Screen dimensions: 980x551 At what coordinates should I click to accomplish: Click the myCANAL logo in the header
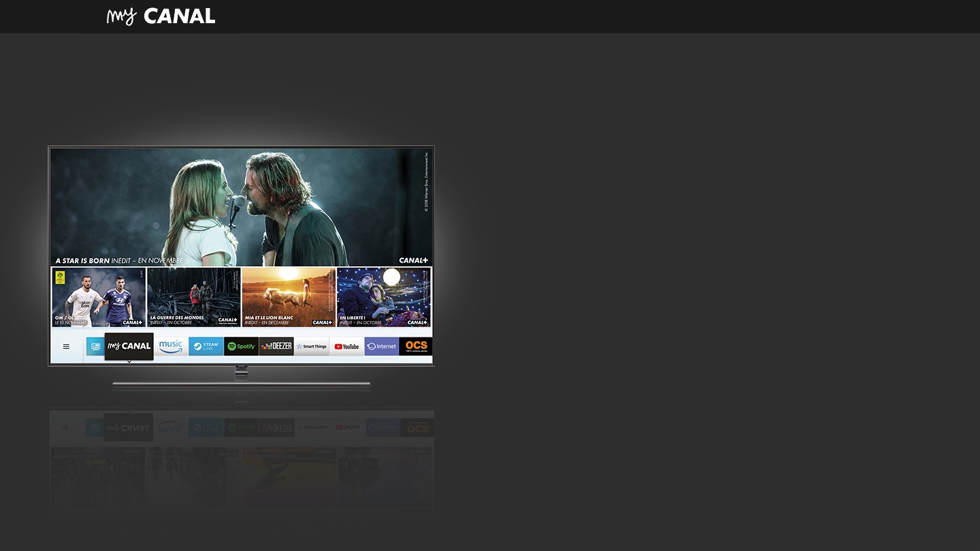161,16
